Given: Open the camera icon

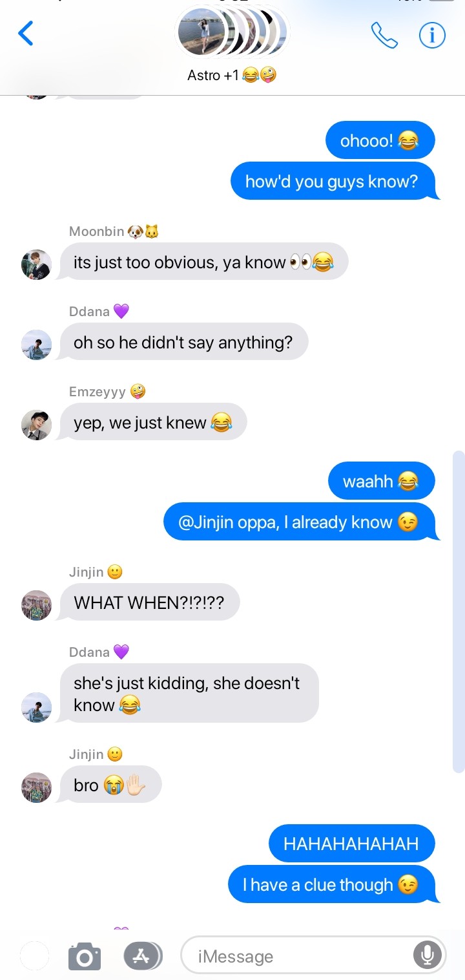Looking at the screenshot, I should 85,956.
